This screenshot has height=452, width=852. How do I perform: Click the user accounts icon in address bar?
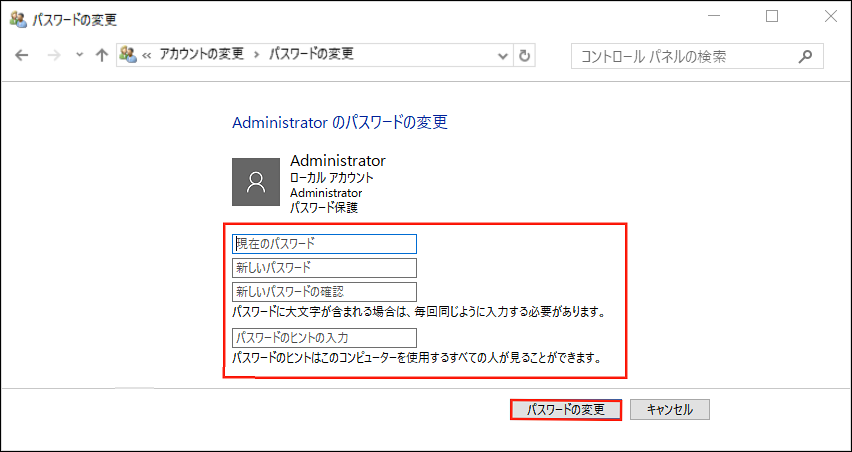click(128, 55)
